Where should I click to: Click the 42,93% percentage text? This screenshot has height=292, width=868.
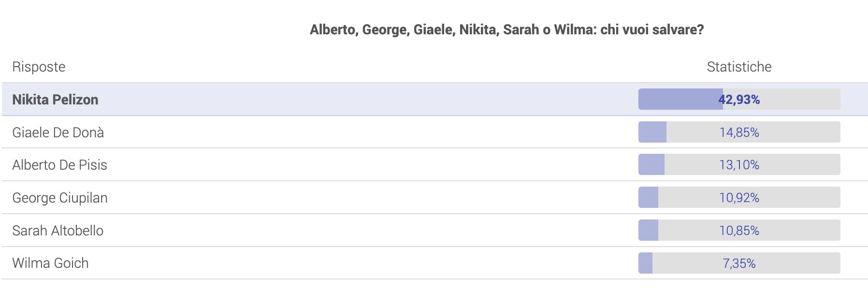click(739, 100)
